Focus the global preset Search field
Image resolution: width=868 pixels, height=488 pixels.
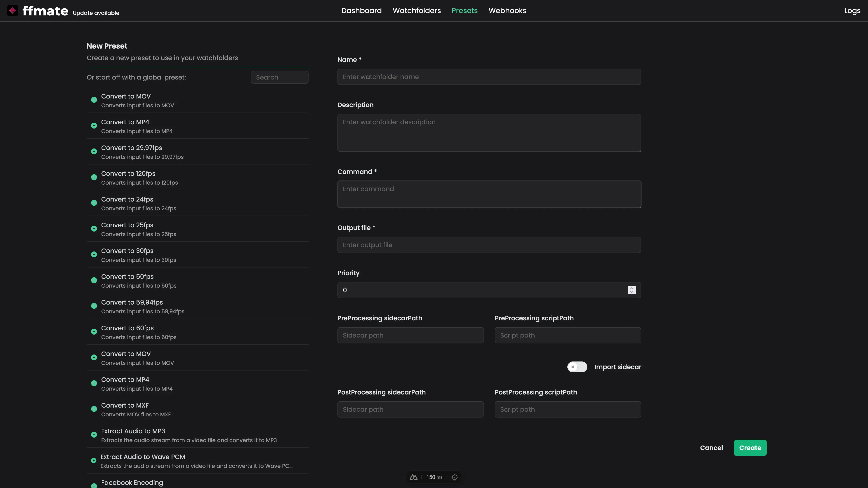click(279, 77)
